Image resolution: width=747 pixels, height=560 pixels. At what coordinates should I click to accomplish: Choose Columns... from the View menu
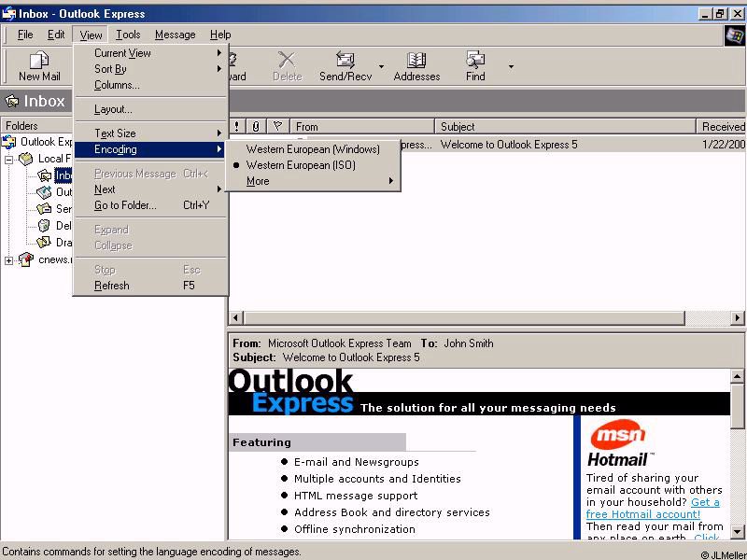click(x=150, y=85)
